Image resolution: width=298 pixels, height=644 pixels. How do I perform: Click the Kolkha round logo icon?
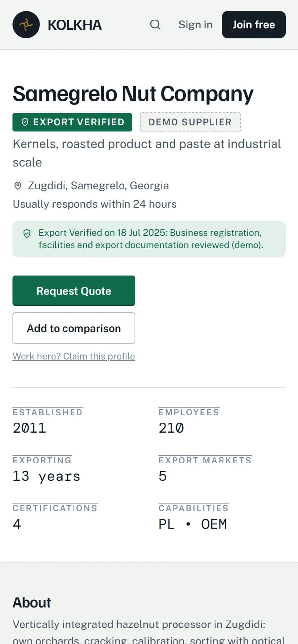(x=26, y=24)
